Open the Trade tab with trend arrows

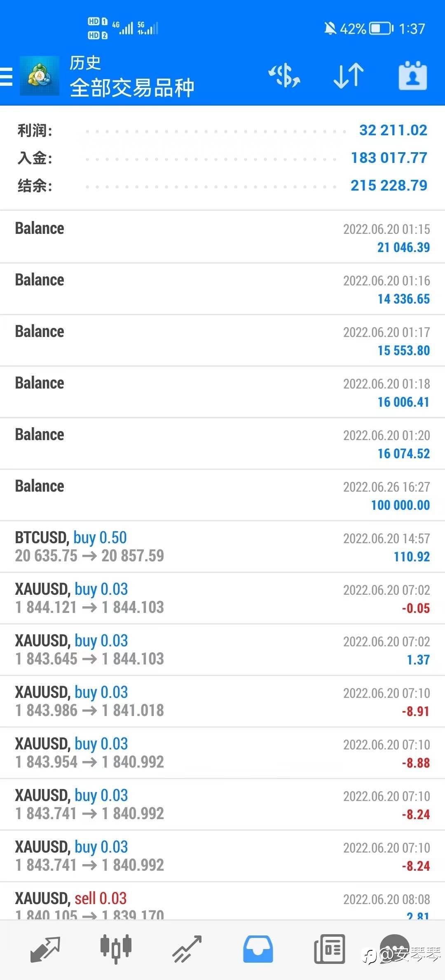[187, 949]
